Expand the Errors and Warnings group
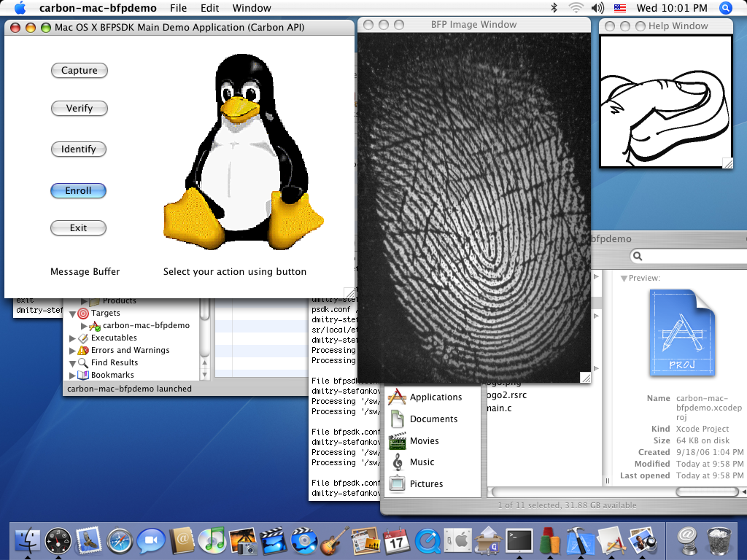This screenshot has height=560, width=747. click(x=72, y=351)
